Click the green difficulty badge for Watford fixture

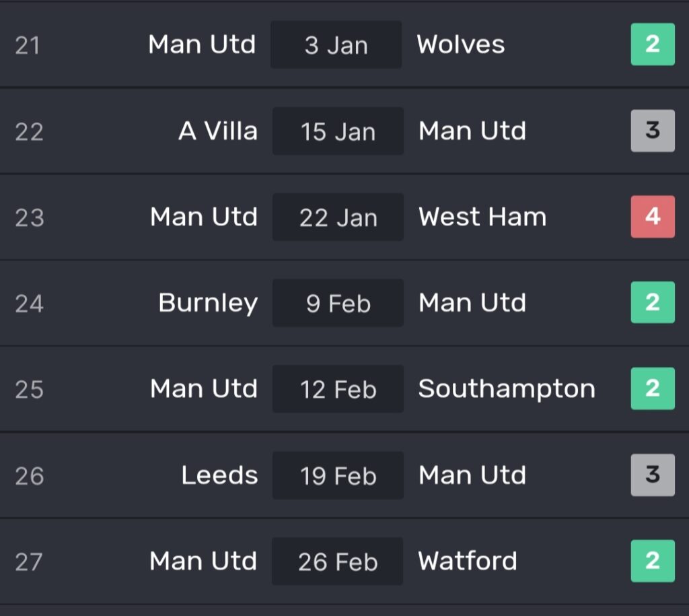coord(653,561)
